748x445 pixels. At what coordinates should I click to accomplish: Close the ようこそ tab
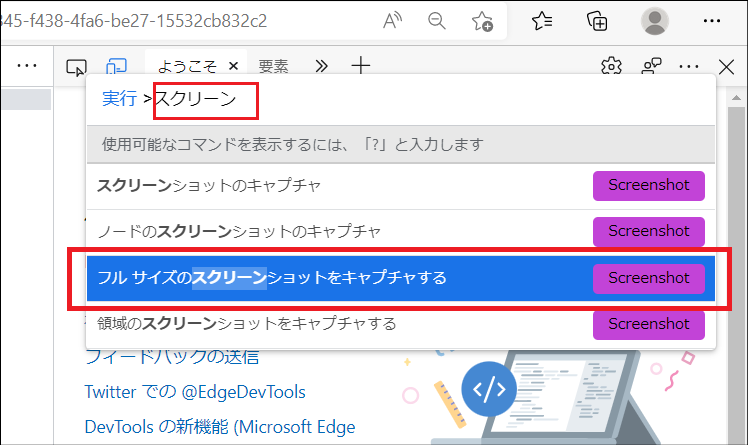[x=233, y=66]
